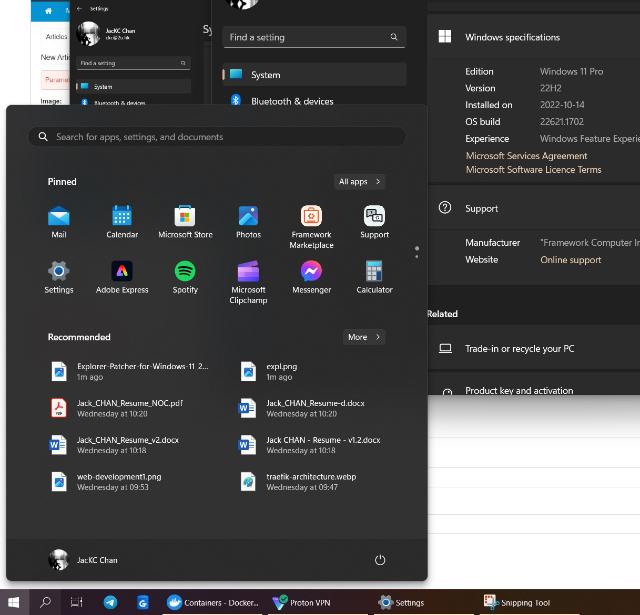Open Task View on the taskbar
The image size is (640, 615).
click(x=77, y=602)
